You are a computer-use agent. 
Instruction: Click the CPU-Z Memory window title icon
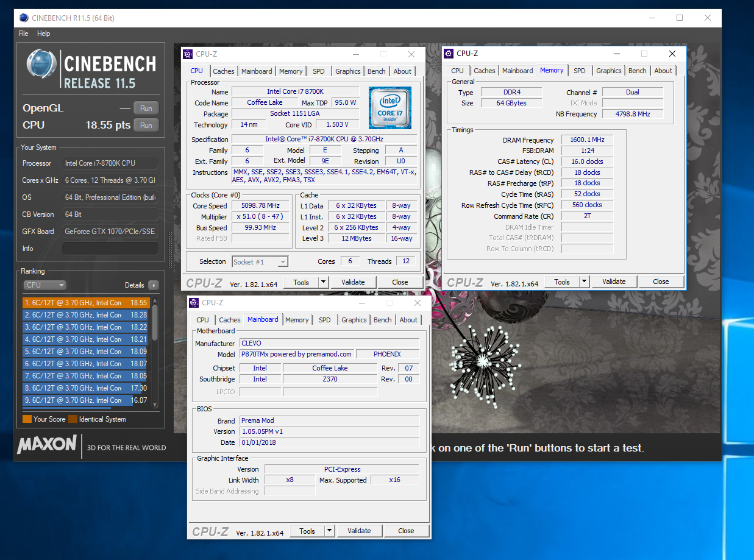coord(449,54)
